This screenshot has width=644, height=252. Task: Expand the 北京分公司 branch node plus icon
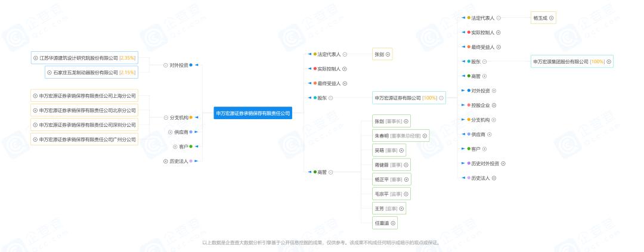35,110
